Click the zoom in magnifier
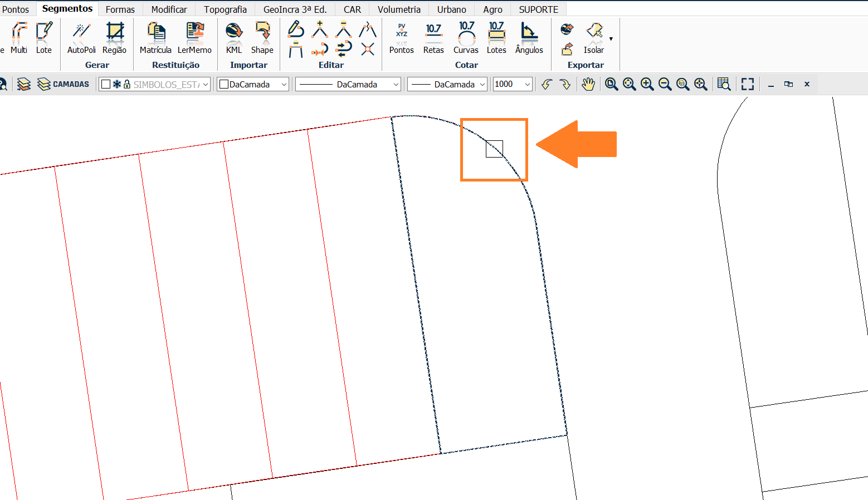Screen dimensions: 868x500 647,84
